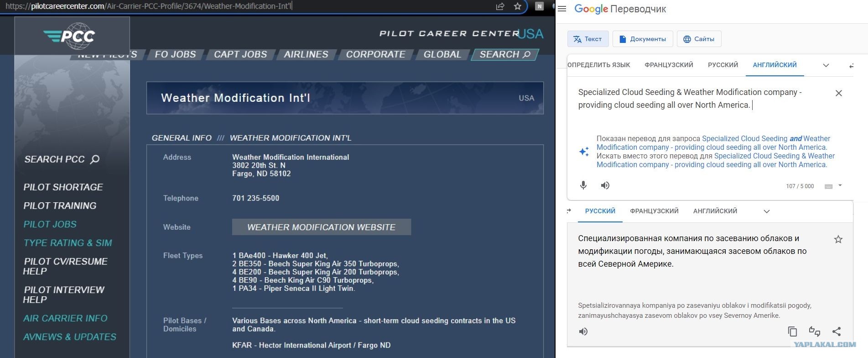Share the page via address bar icon
This screenshot has height=358, width=868.
click(x=500, y=6)
